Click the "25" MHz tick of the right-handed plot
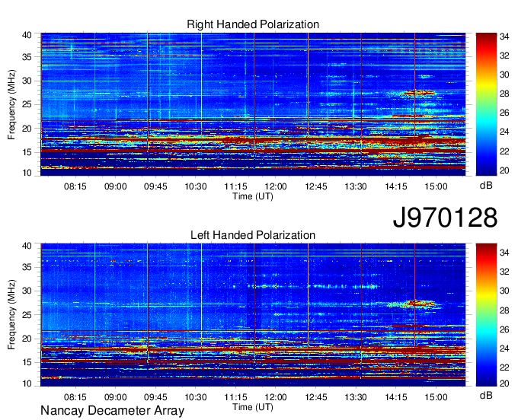The height and width of the screenshot is (420, 518). click(27, 104)
